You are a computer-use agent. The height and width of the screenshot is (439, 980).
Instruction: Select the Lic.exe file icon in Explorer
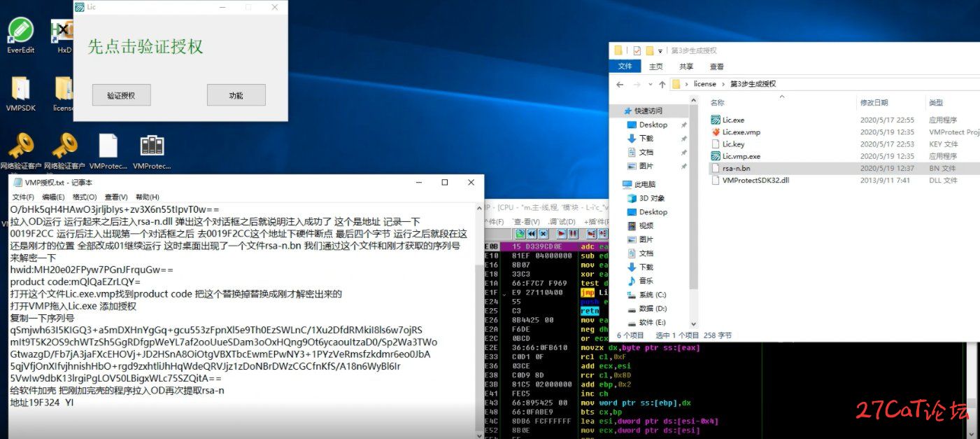click(x=716, y=120)
